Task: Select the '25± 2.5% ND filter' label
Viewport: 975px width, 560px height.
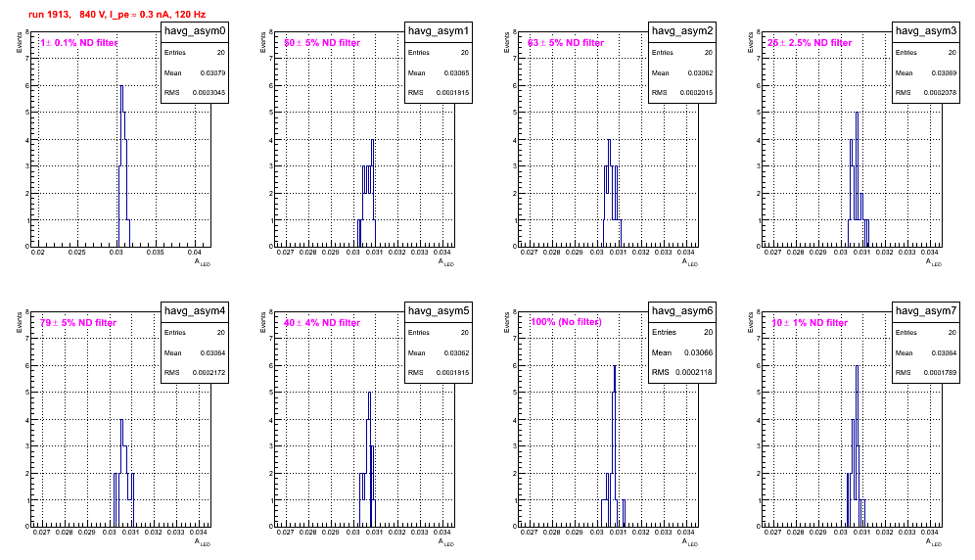Action: [x=810, y=43]
